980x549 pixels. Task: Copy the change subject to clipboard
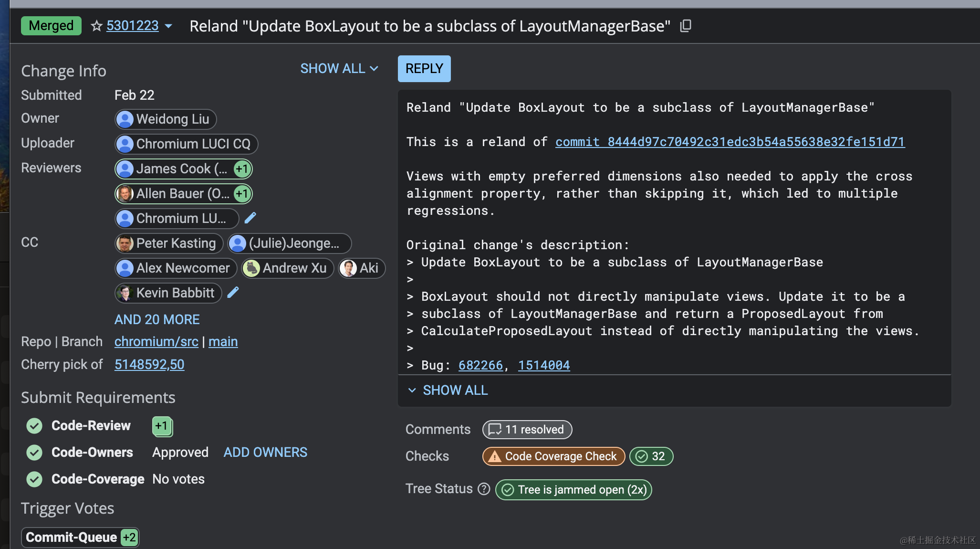[686, 26]
